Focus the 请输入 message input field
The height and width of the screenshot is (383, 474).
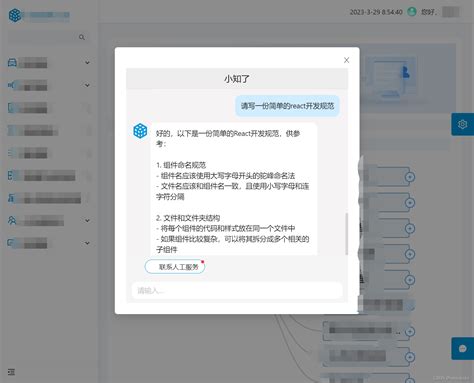[237, 290]
